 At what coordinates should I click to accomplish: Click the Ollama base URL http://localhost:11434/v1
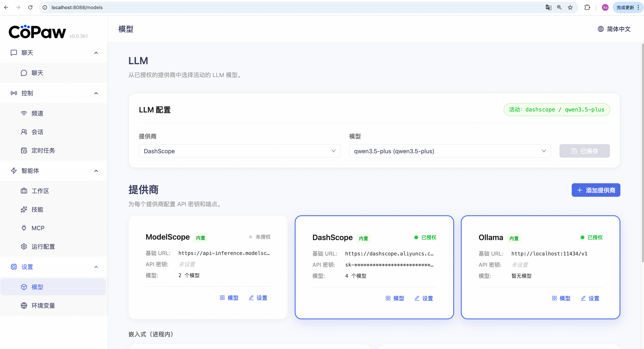549,254
